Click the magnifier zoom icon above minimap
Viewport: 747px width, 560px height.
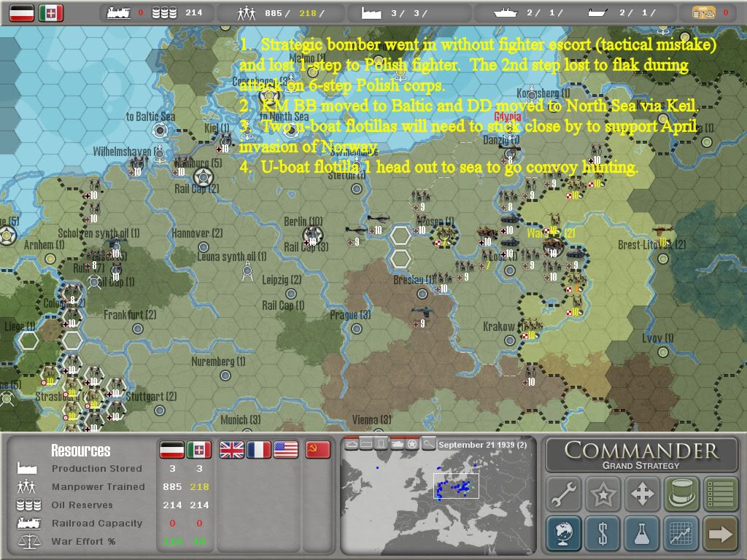(x=428, y=443)
